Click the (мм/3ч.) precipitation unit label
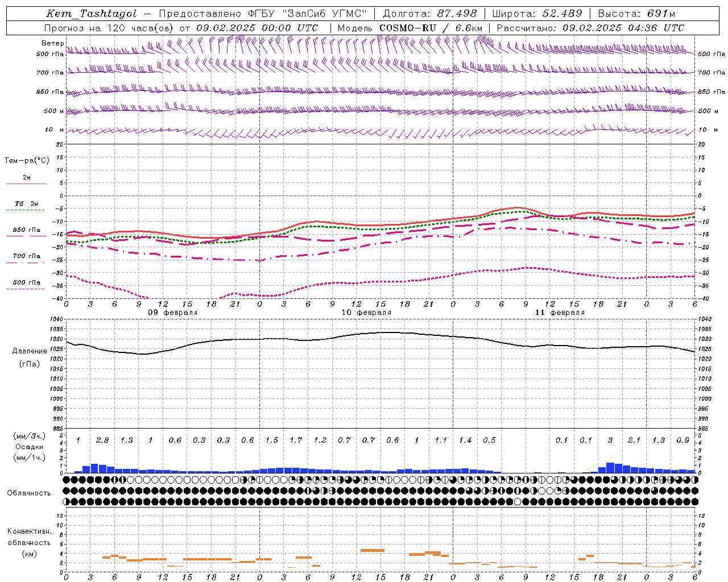 28,436
